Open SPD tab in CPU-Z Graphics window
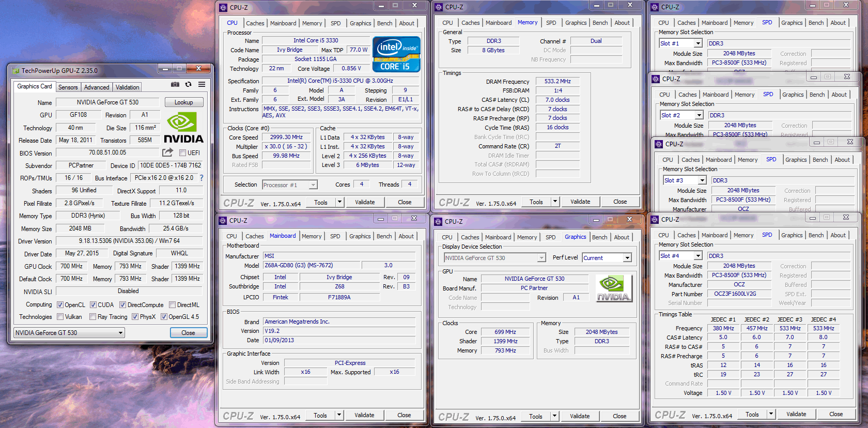 551,237
